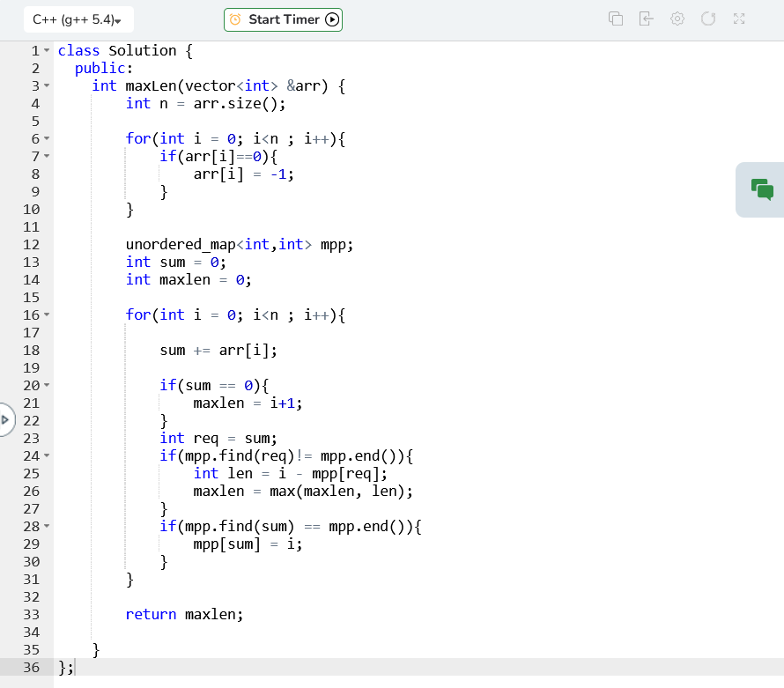Click the copy code icon

click(x=616, y=19)
